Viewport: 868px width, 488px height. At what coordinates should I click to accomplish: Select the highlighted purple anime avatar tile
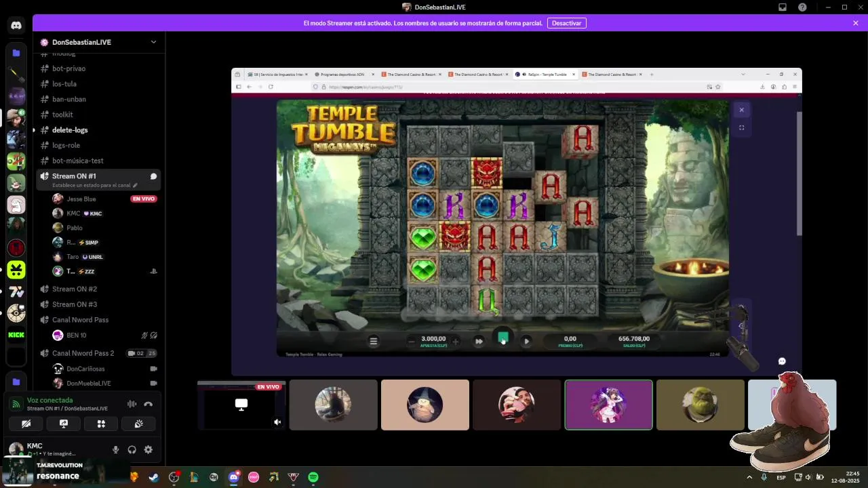(x=608, y=405)
